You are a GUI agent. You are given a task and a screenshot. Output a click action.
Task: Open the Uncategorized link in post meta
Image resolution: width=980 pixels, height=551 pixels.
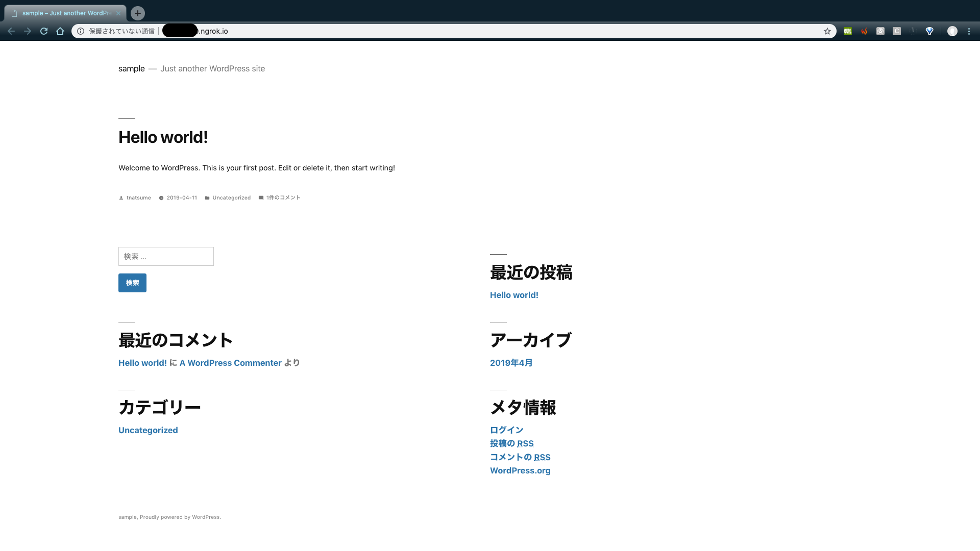point(232,197)
